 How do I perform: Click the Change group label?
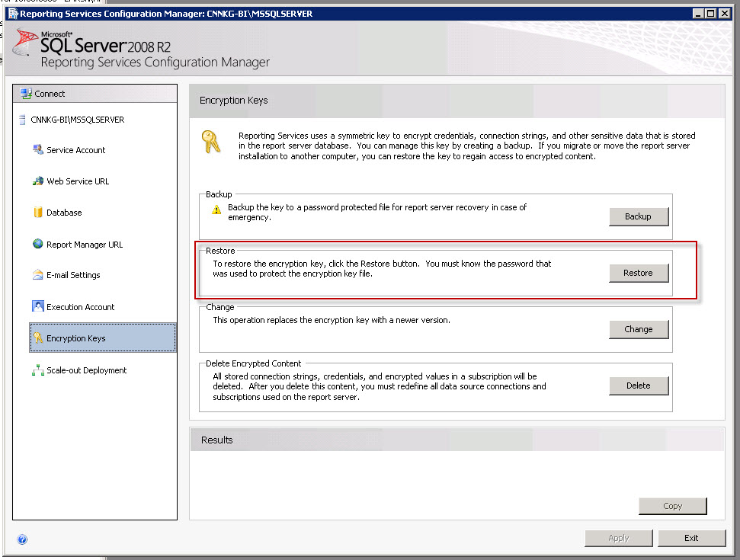pos(220,307)
